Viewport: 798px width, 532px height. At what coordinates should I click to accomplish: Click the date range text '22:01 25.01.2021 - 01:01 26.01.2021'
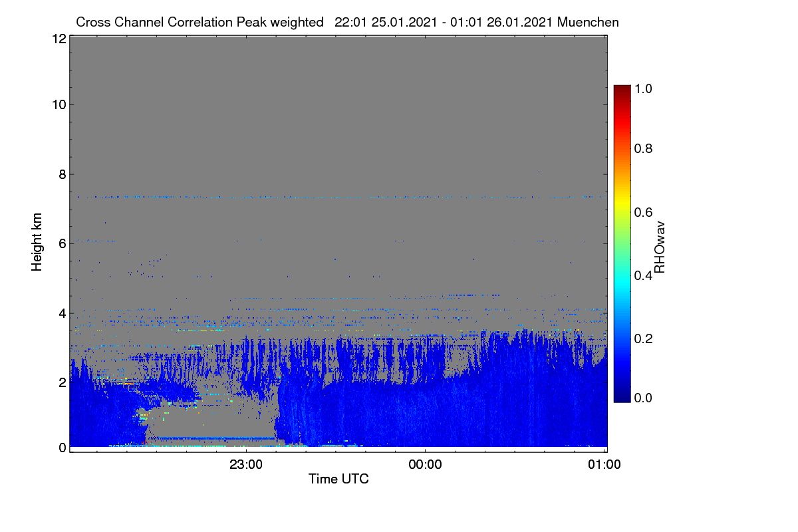coord(444,23)
